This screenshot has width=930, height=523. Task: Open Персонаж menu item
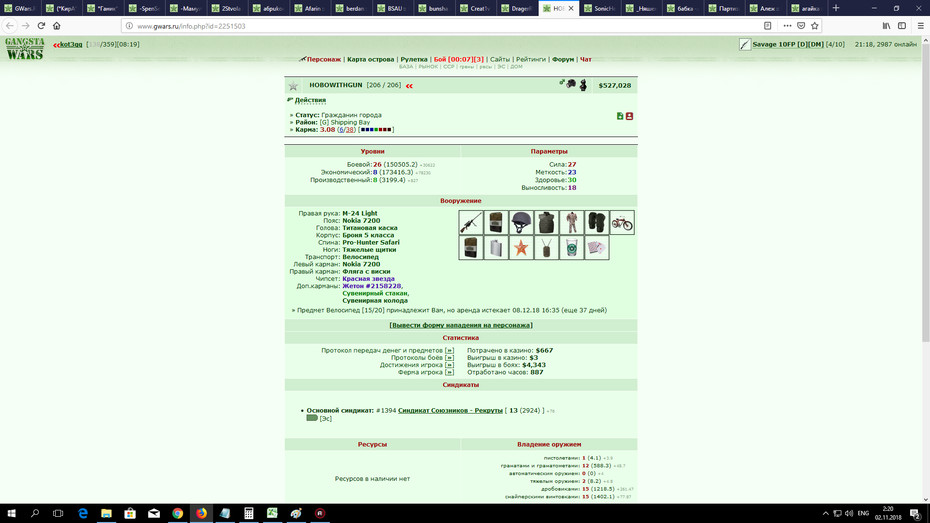click(324, 59)
